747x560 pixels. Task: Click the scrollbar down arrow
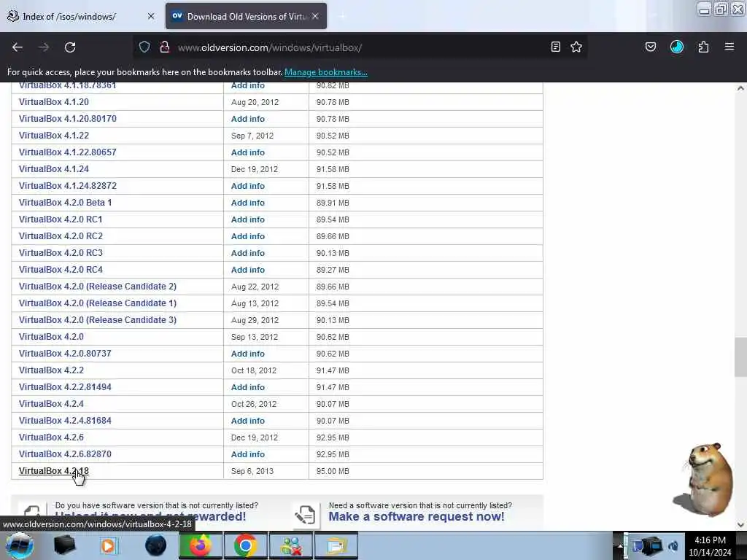[x=740, y=525]
